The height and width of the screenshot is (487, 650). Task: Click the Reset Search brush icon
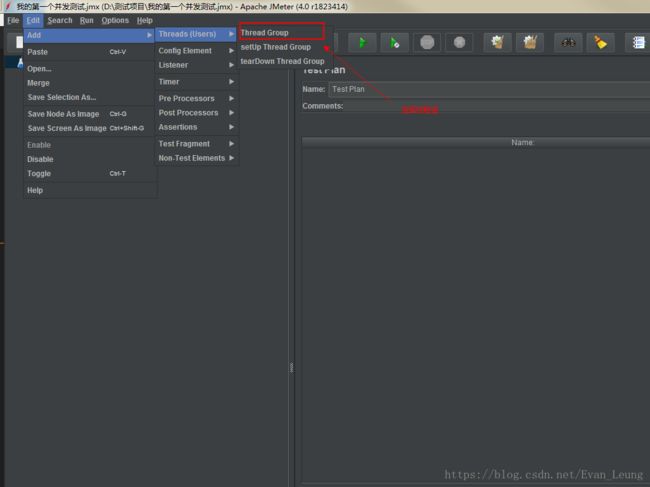(600, 42)
